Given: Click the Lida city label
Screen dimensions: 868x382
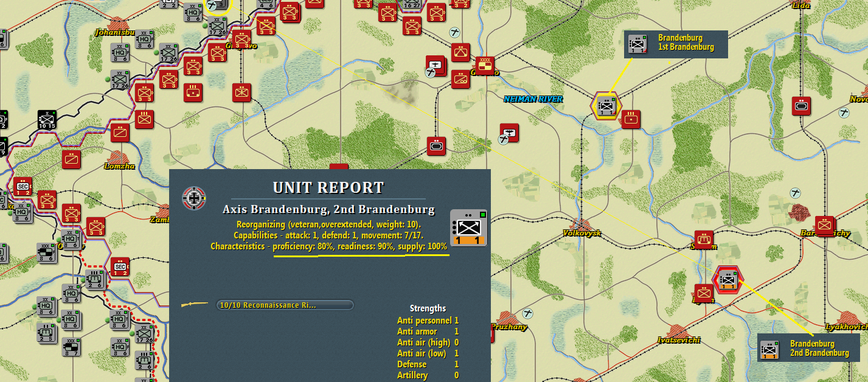Looking at the screenshot, I should coord(800,5).
